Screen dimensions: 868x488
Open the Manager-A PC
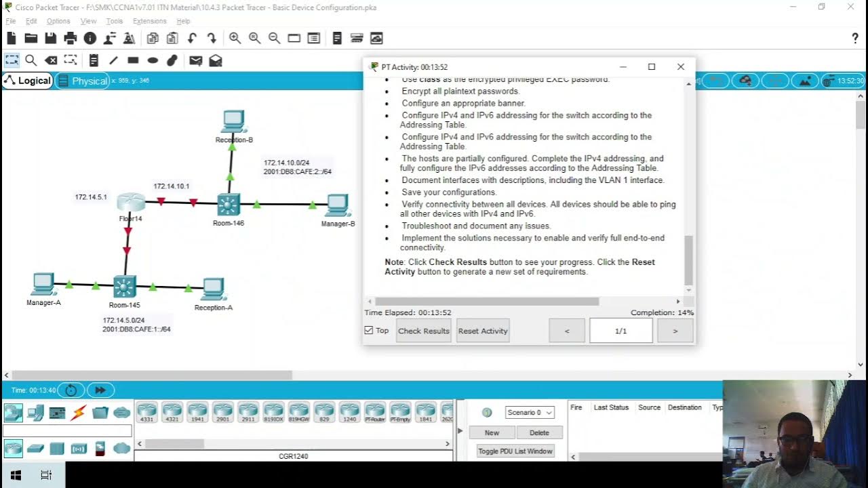[43, 285]
